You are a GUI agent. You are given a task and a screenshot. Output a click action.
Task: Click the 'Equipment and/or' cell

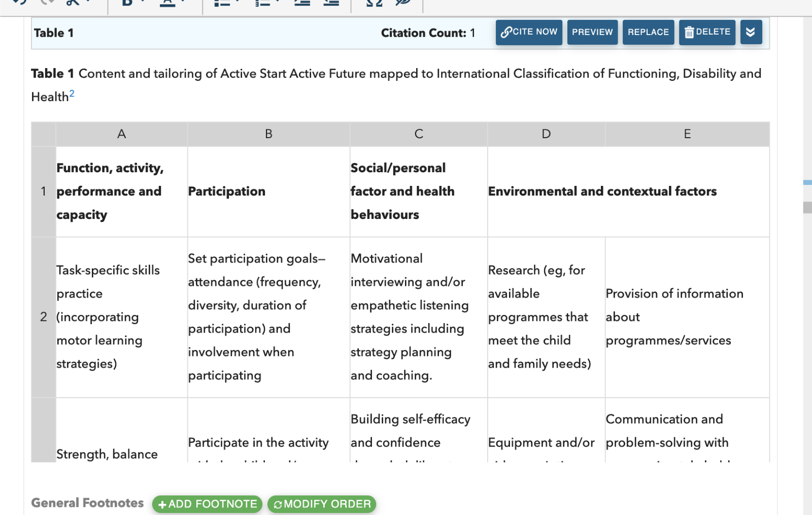(546, 430)
